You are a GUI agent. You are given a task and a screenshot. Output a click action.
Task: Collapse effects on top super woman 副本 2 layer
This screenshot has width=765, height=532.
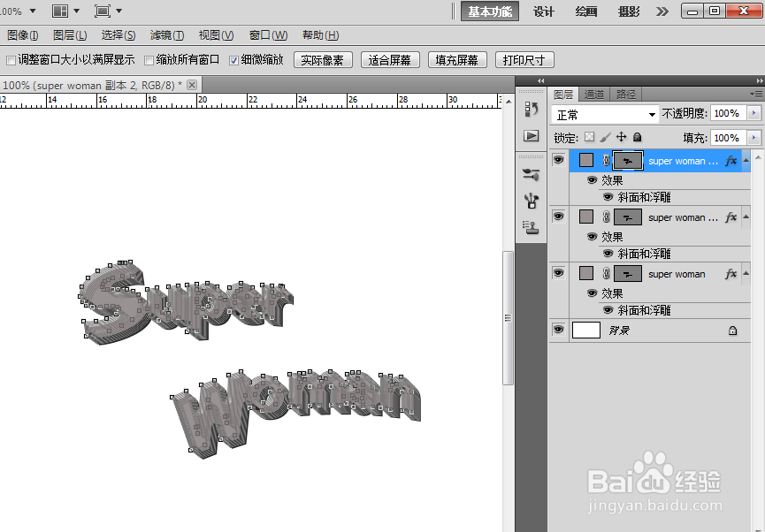(746, 161)
